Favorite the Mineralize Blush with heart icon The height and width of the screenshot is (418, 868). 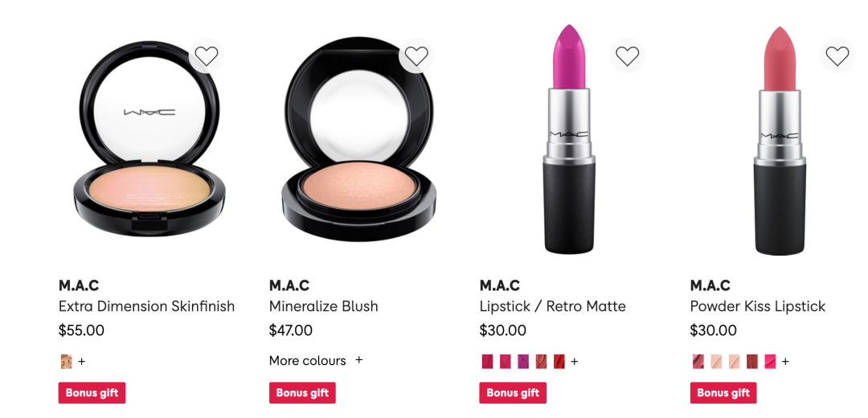tap(416, 55)
